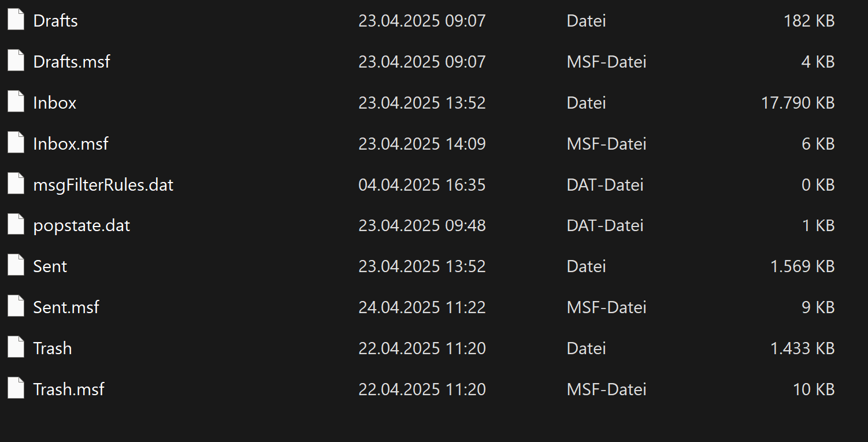The height and width of the screenshot is (442, 868).
Task: Click the Inbox.msf modified date 23.04.2025 14:09
Action: coord(422,144)
